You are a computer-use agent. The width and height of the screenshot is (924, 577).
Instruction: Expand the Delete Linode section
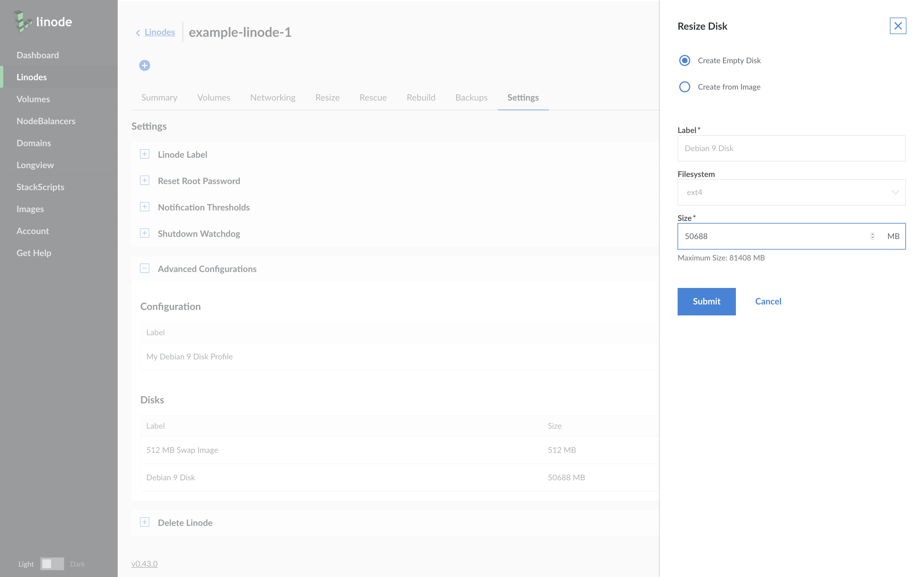pyautogui.click(x=144, y=522)
